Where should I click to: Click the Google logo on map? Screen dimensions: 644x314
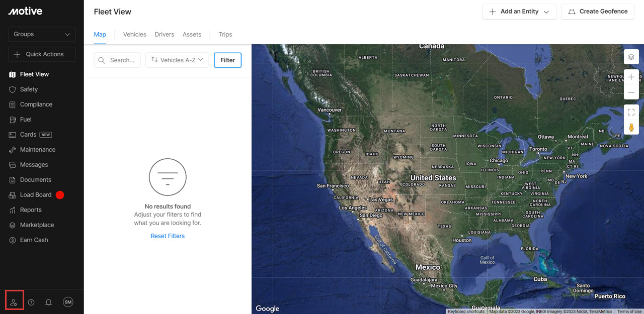(267, 308)
